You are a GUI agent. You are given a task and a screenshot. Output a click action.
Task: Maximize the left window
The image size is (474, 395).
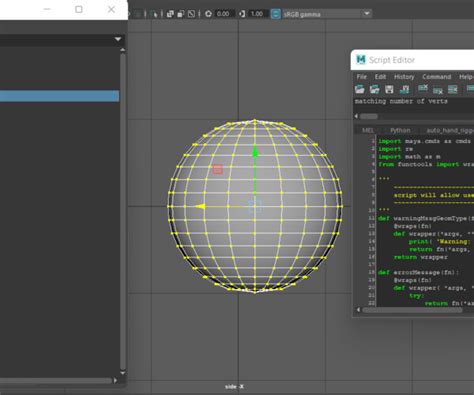pyautogui.click(x=79, y=9)
